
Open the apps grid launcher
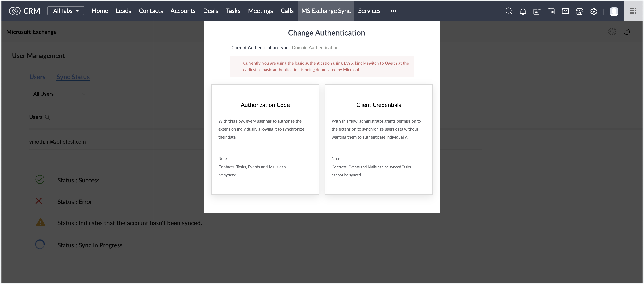coord(633,11)
